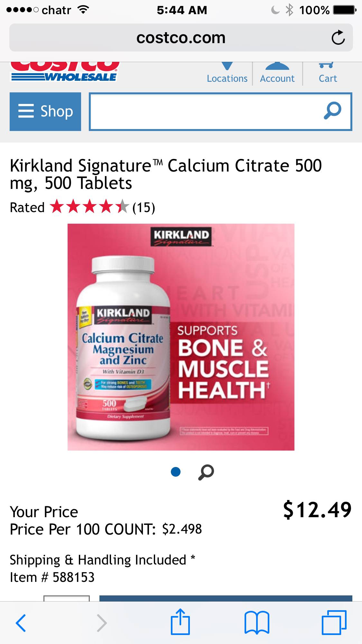View the 15 product reviews
Screen dimensions: 362x644
[144, 208]
